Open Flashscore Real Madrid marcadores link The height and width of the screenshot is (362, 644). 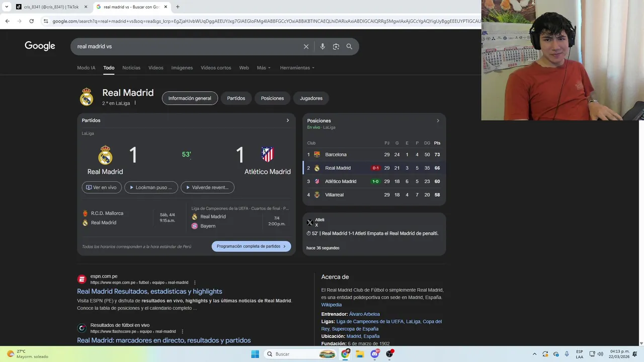tap(164, 340)
